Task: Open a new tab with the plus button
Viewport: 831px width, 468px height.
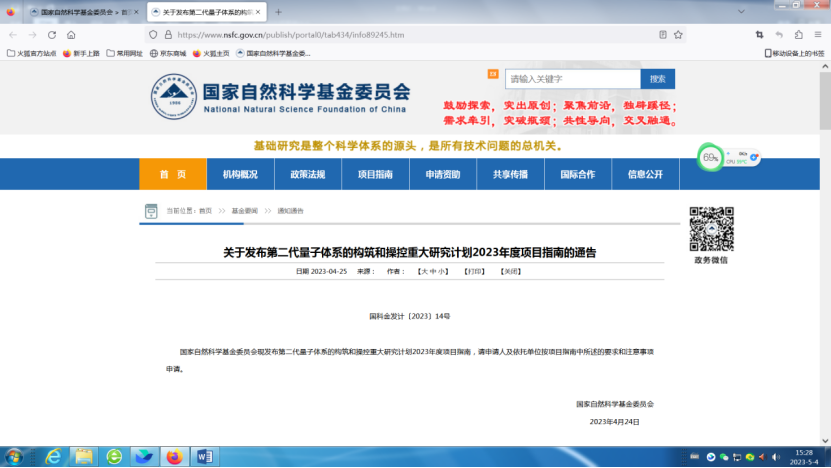Action: pos(278,12)
